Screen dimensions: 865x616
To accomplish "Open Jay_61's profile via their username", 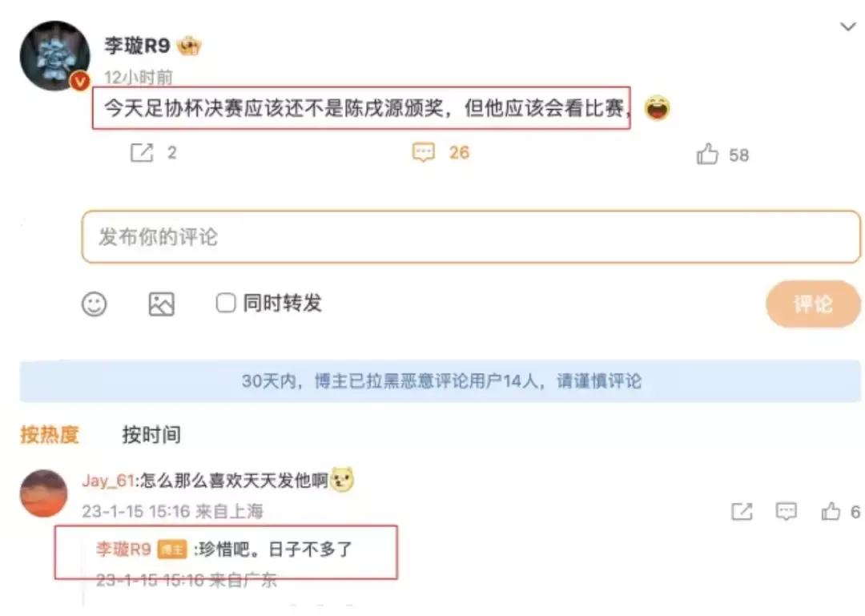I will (x=108, y=481).
